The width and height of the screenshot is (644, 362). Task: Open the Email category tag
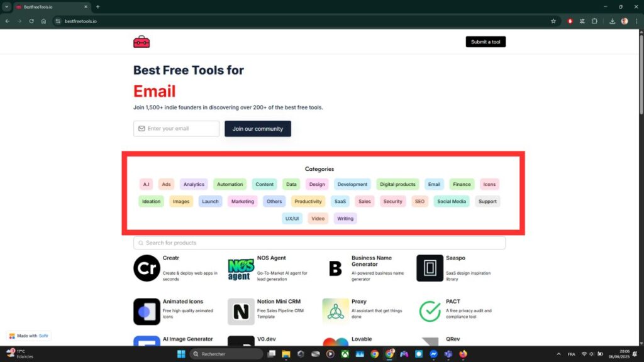pos(434,184)
